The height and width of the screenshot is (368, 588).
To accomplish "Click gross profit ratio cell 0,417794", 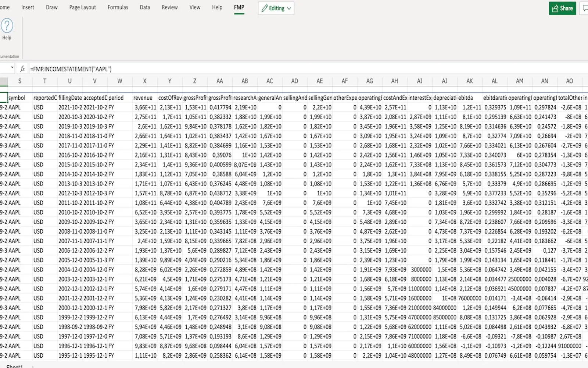I will coord(220,107).
